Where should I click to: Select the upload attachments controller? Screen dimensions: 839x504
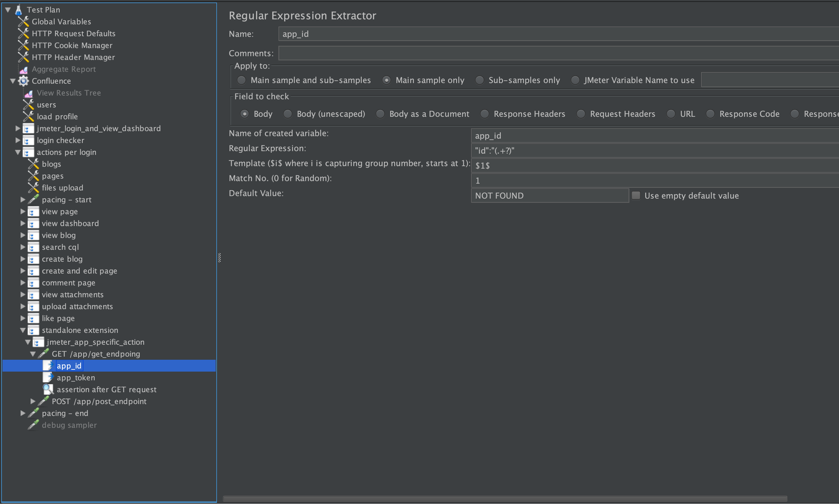[78, 306]
